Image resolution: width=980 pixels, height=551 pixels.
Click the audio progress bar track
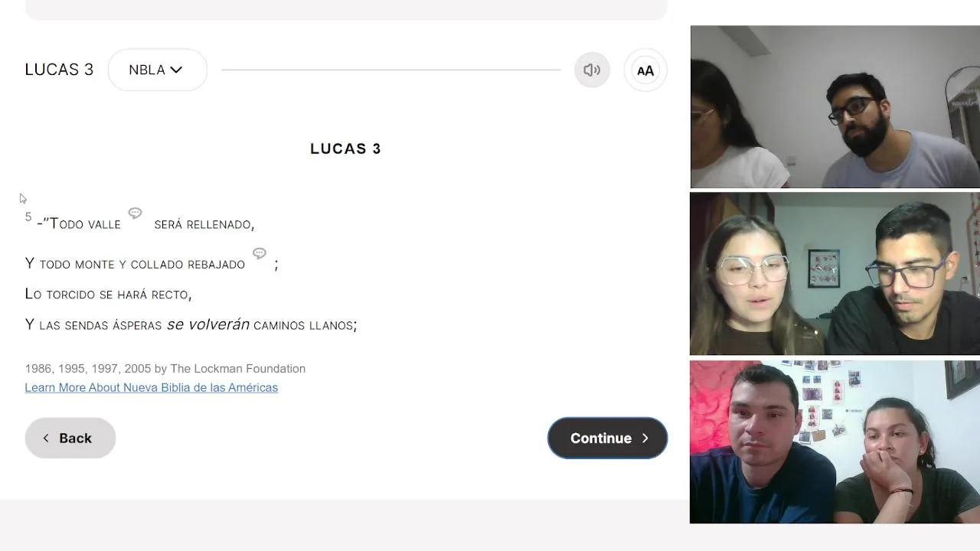tap(390, 70)
